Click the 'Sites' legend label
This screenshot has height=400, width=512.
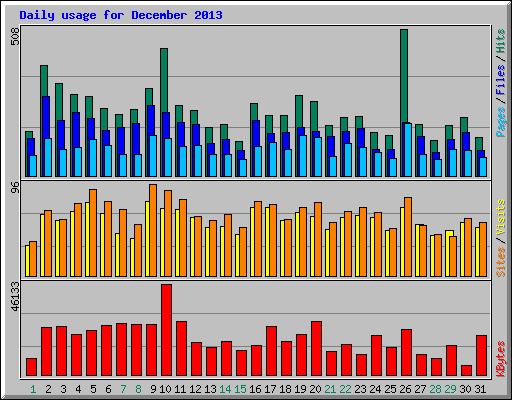coord(500,262)
